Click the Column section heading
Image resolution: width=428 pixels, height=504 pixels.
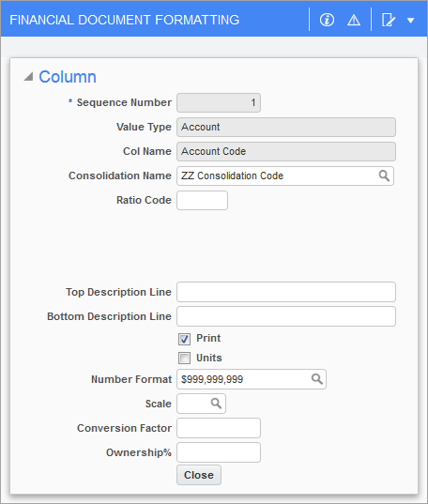(x=68, y=77)
